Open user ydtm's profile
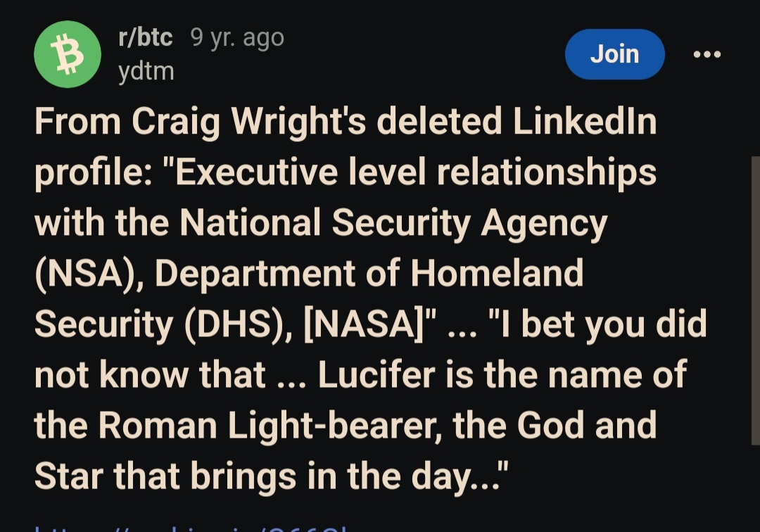This screenshot has width=760, height=532. pyautogui.click(x=146, y=71)
